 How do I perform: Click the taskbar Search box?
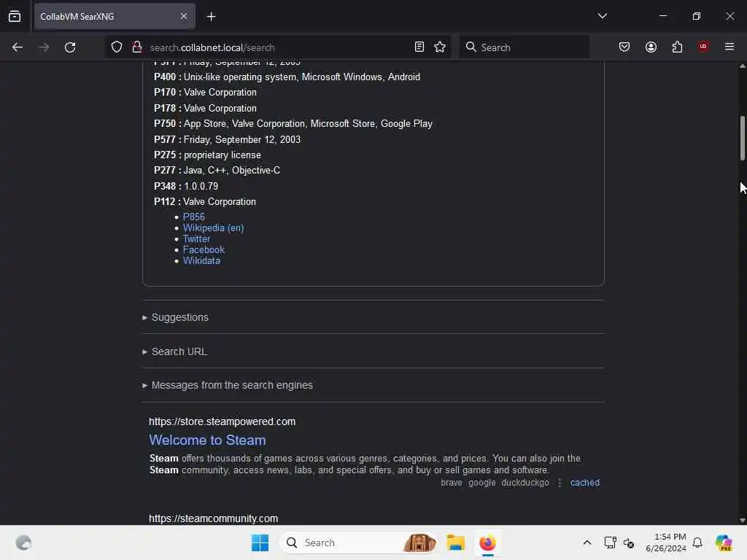(358, 542)
